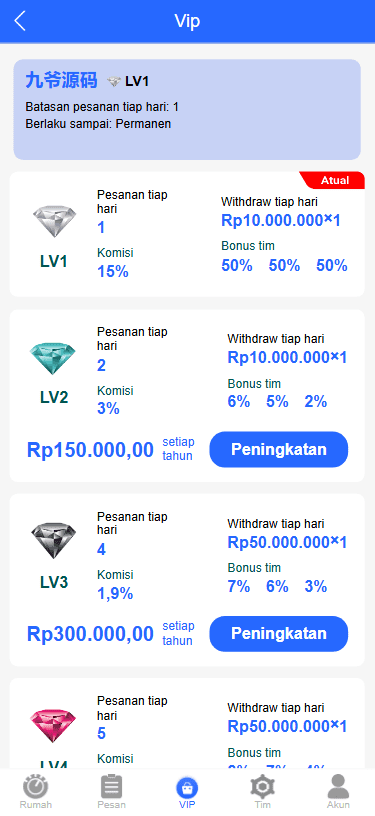Image resolution: width=375 pixels, height=816 pixels.
Task: Go back using the header arrow
Action: (x=20, y=21)
